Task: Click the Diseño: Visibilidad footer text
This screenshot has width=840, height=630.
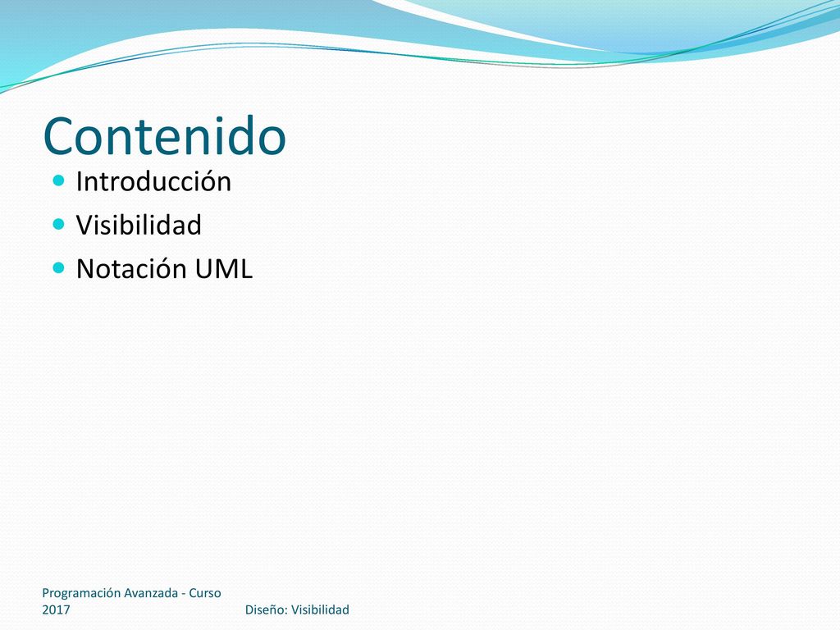Action: tap(297, 609)
